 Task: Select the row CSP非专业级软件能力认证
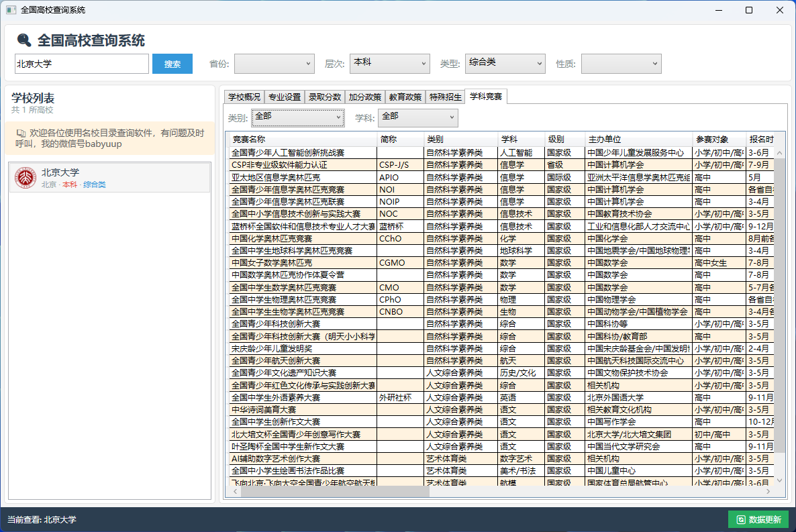click(x=501, y=164)
